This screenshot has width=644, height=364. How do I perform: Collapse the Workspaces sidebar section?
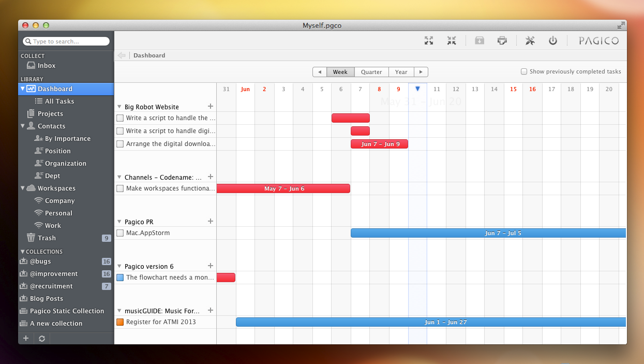click(x=23, y=188)
